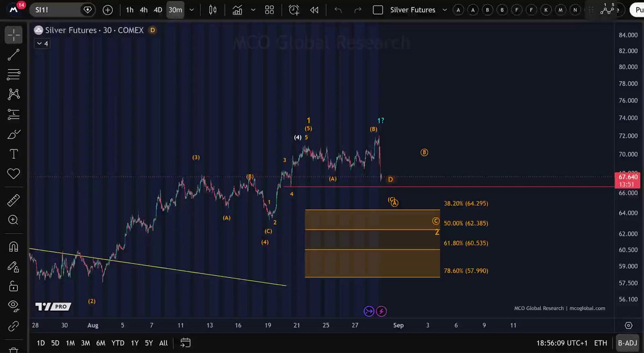Image resolution: width=644 pixels, height=353 pixels.
Task: Open chart settings gear on time axis
Action: [628, 325]
